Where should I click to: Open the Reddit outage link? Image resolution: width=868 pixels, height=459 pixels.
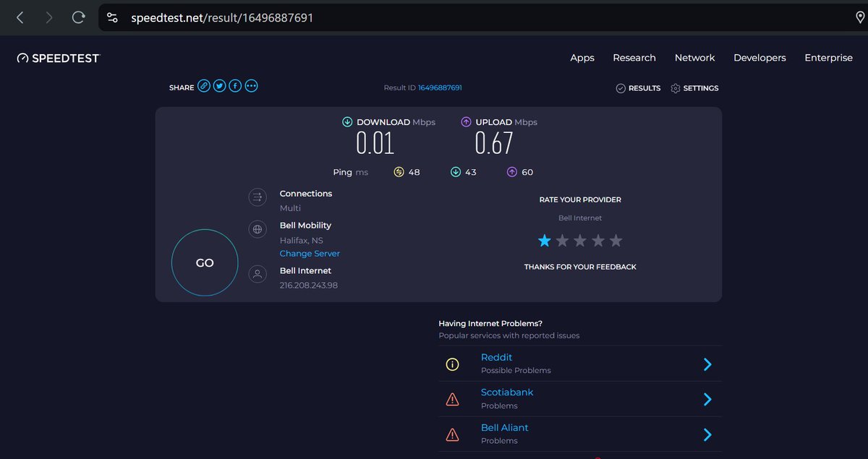click(x=496, y=357)
